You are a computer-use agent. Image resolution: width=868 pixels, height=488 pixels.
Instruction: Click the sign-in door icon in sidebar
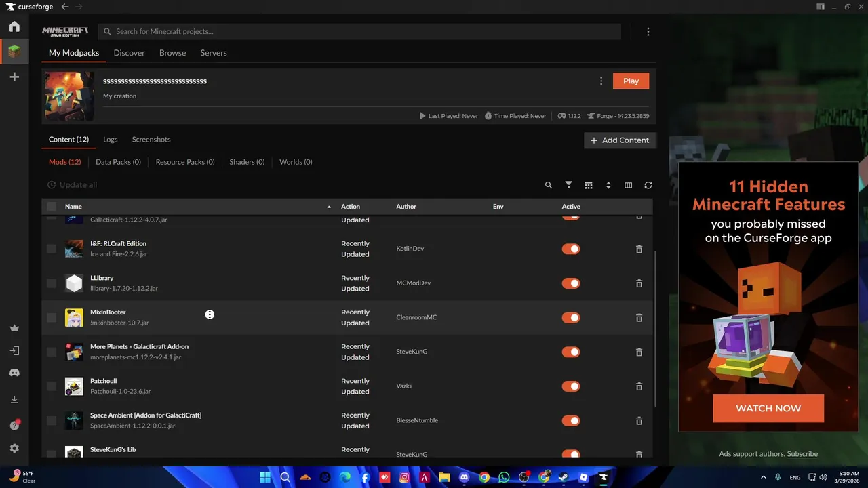click(14, 351)
